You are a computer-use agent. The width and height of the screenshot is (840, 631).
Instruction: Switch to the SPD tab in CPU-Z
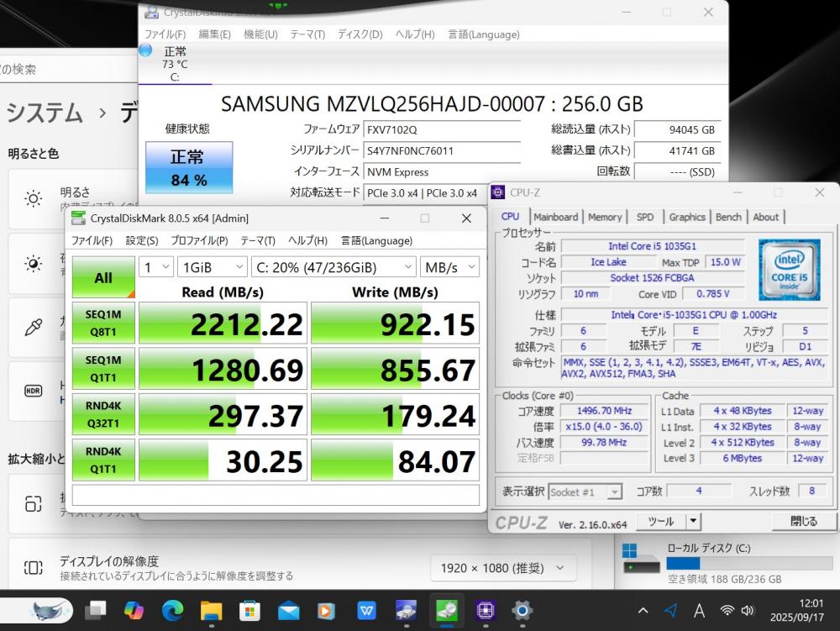tap(645, 217)
